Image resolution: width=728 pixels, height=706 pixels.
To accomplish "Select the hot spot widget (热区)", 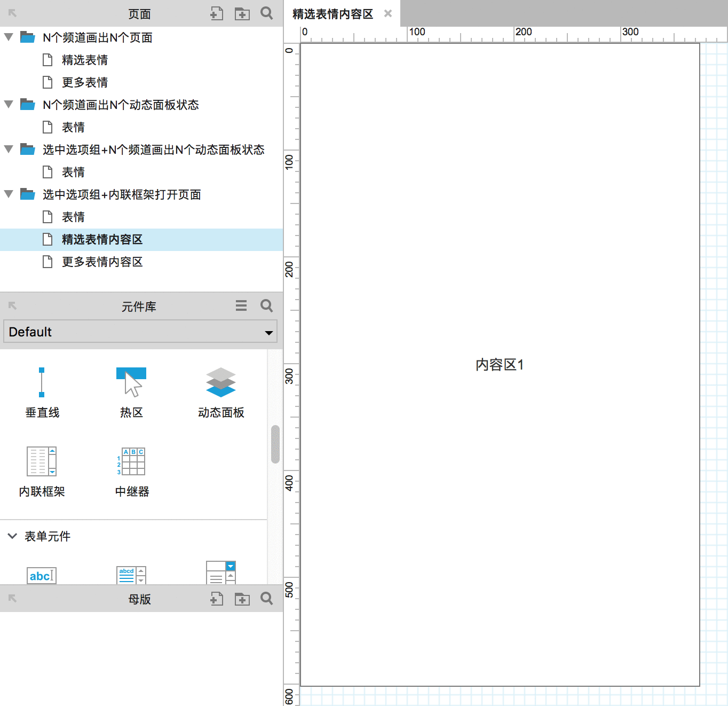I will coord(131,393).
